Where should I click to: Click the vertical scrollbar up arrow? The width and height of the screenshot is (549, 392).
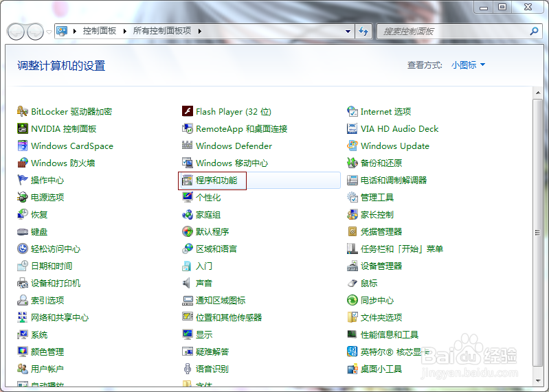coord(538,93)
